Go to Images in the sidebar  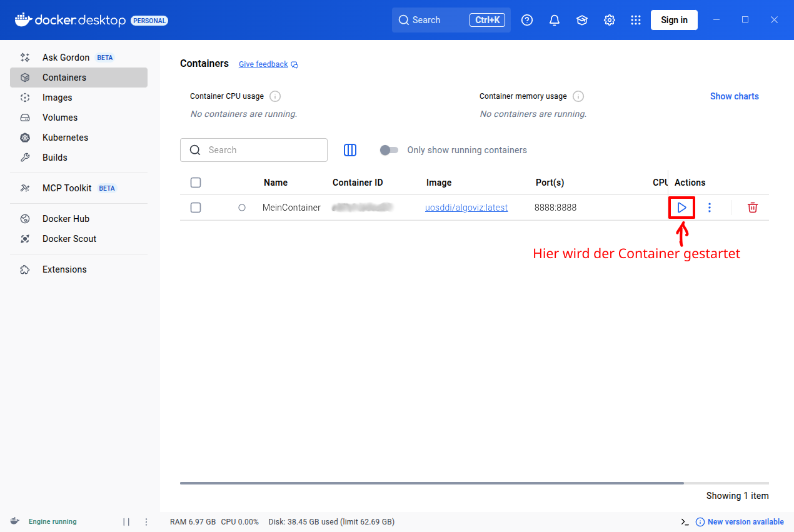pyautogui.click(x=58, y=98)
